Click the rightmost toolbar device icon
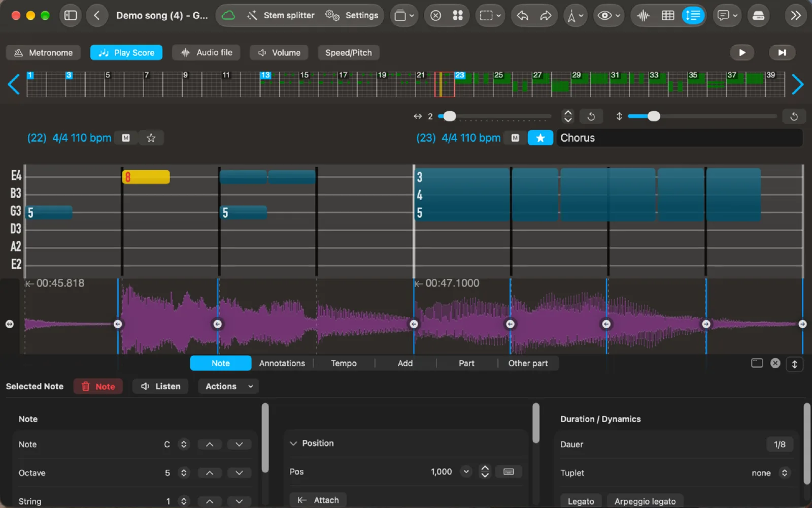 (x=759, y=15)
